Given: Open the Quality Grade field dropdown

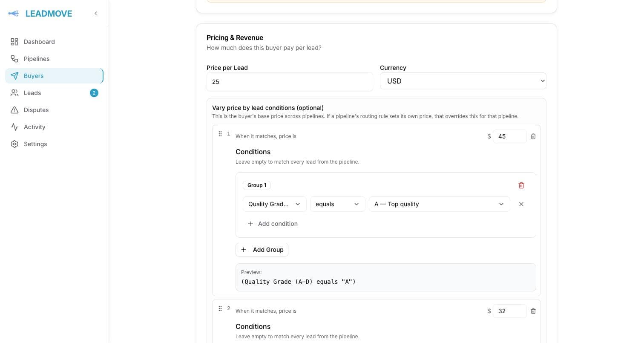Looking at the screenshot, I should point(275,204).
